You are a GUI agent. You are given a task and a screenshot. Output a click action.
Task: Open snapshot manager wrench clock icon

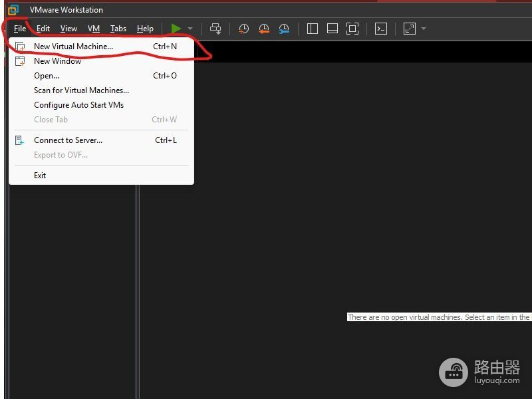click(284, 29)
